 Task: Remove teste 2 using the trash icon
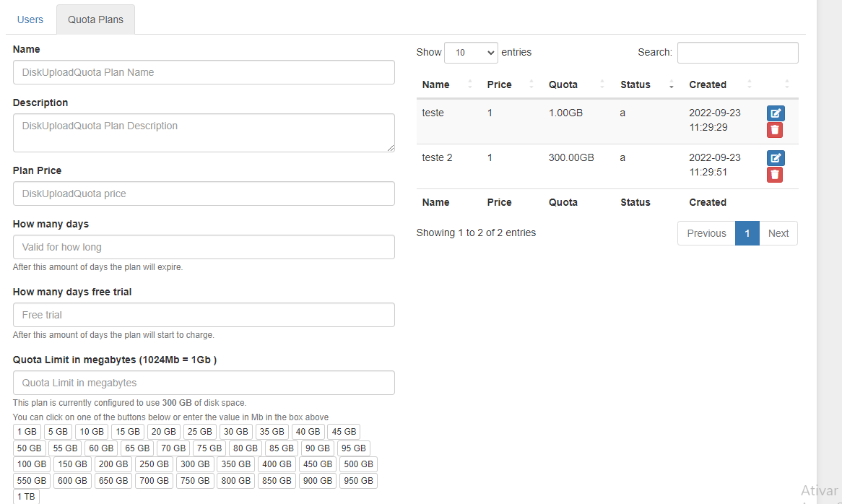tap(775, 174)
